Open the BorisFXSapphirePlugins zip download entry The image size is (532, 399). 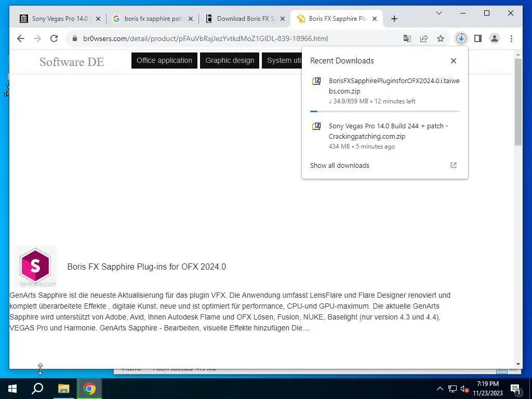[x=385, y=91]
